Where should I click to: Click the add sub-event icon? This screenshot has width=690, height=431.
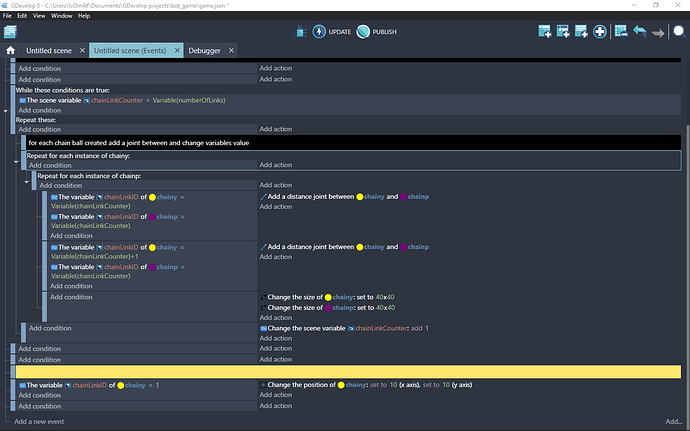pyautogui.click(x=563, y=32)
